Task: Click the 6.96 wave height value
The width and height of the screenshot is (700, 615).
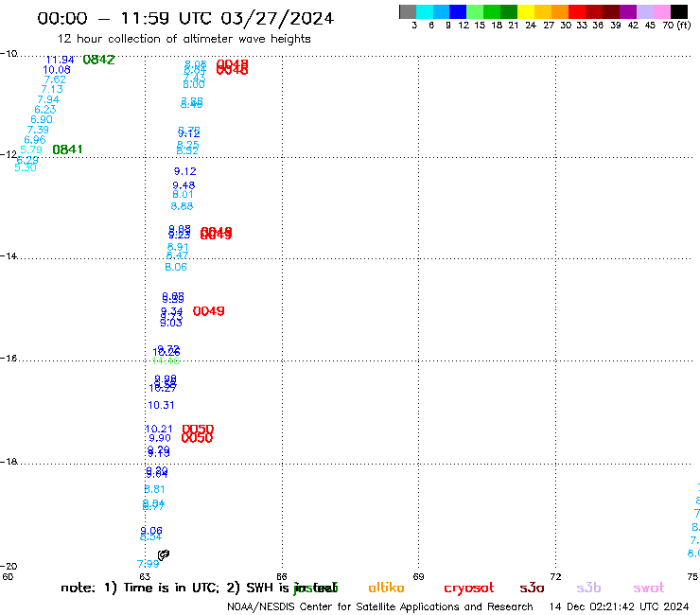Action: 35,140
